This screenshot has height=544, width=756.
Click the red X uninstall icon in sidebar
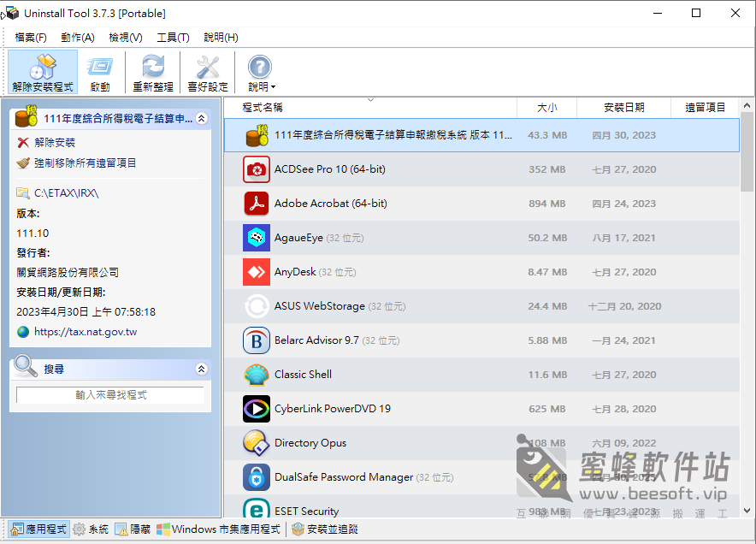click(x=23, y=143)
